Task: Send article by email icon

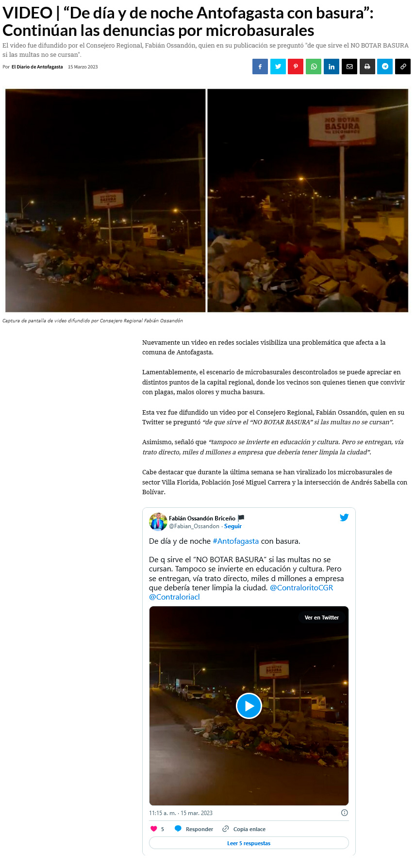Action: 349,67
